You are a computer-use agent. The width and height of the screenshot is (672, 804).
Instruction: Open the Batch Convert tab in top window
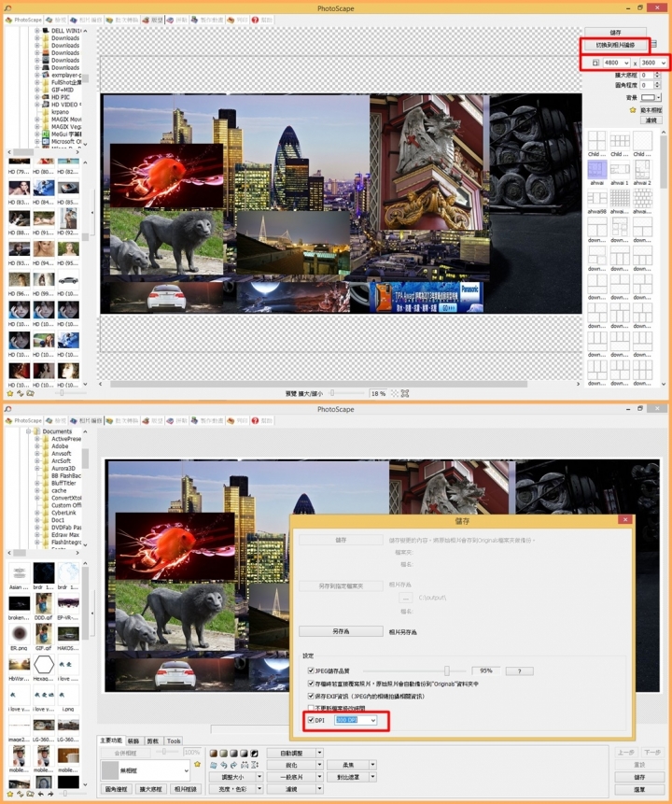point(122,20)
